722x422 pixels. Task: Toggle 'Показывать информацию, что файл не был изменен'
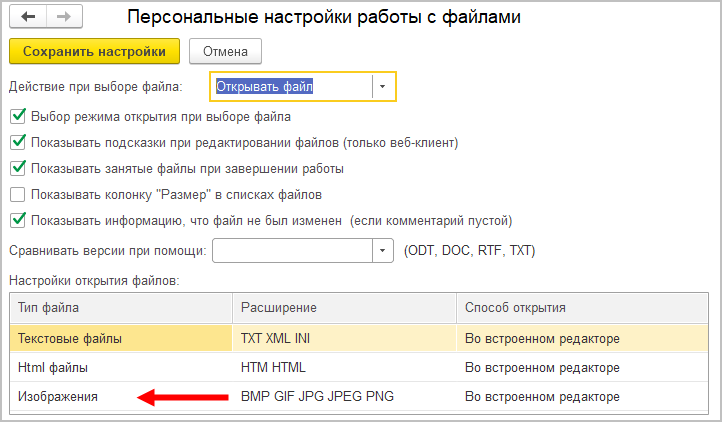[17, 220]
